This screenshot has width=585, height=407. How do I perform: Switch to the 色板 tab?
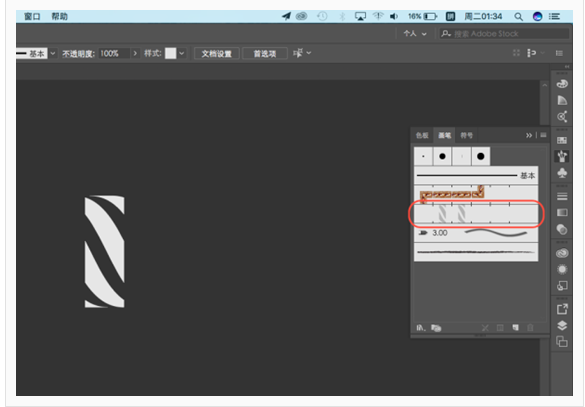click(x=422, y=135)
